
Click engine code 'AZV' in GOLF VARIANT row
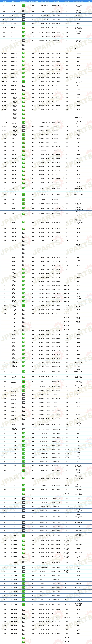[79, 411]
